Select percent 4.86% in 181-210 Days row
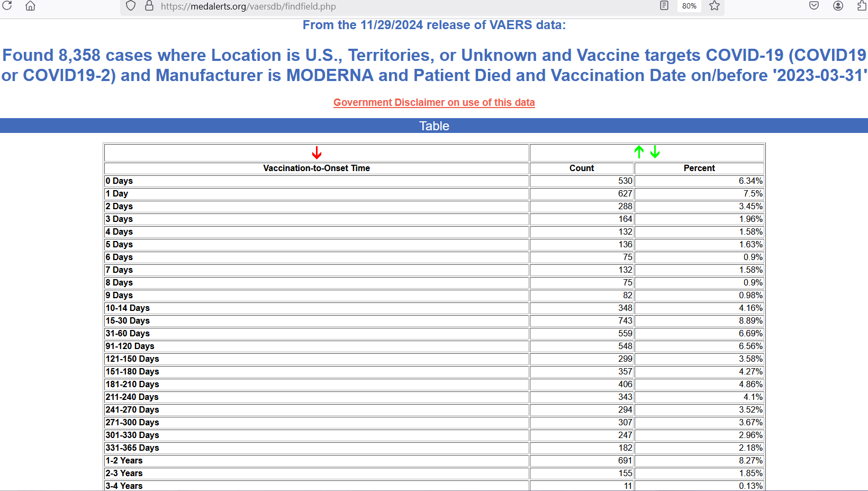 [x=751, y=384]
